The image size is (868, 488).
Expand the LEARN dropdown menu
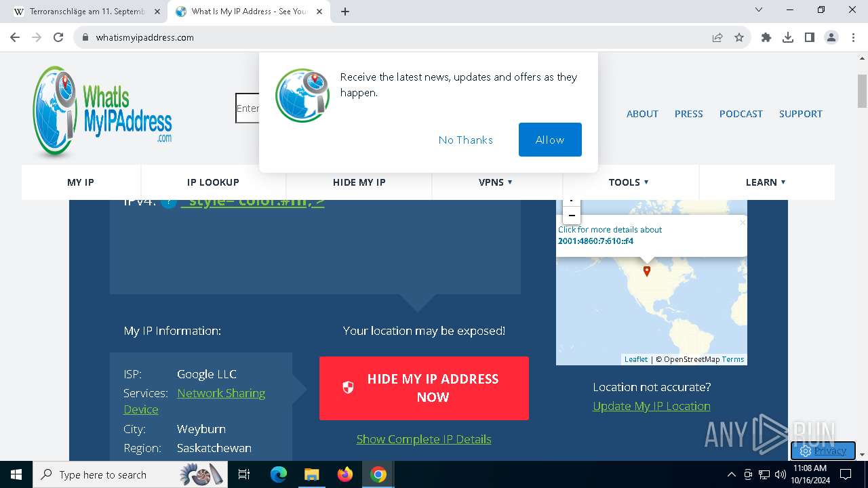coord(766,182)
